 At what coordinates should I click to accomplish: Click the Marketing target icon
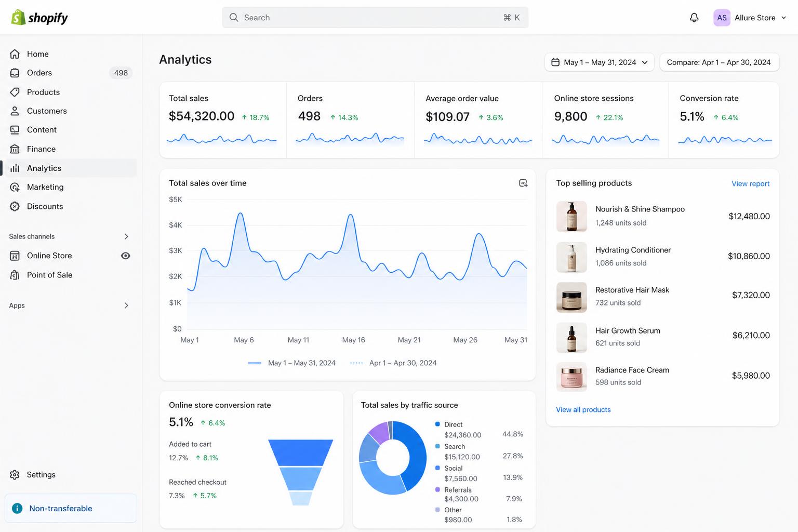tap(15, 187)
